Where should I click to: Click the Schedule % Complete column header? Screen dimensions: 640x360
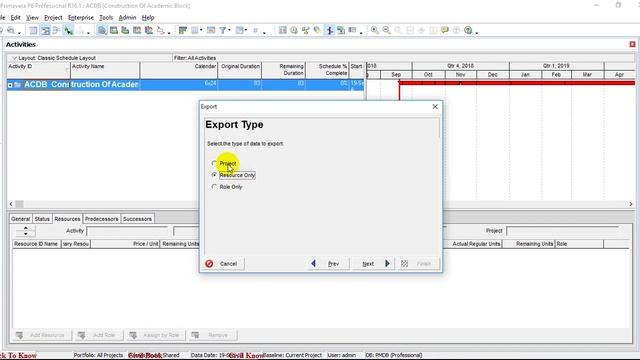click(x=327, y=70)
